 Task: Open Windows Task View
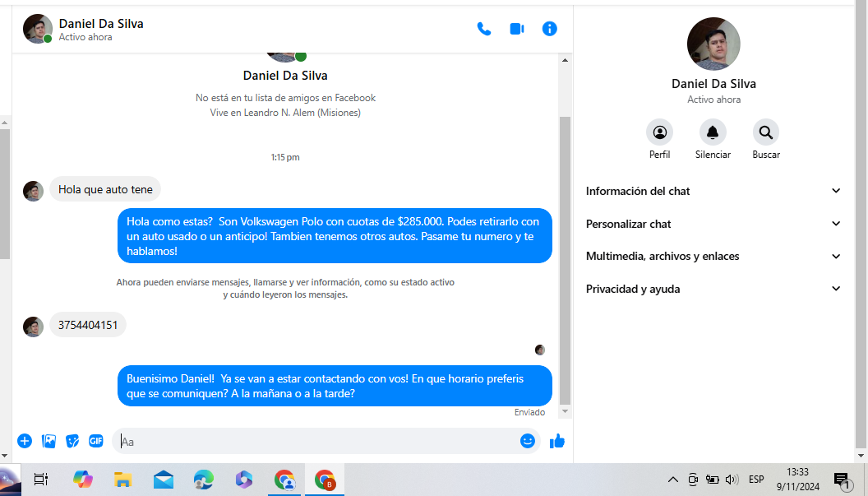pyautogui.click(x=41, y=480)
